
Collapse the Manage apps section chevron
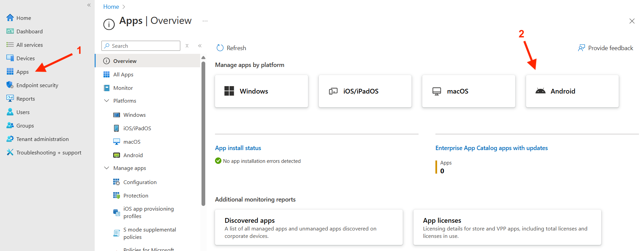[x=107, y=168]
